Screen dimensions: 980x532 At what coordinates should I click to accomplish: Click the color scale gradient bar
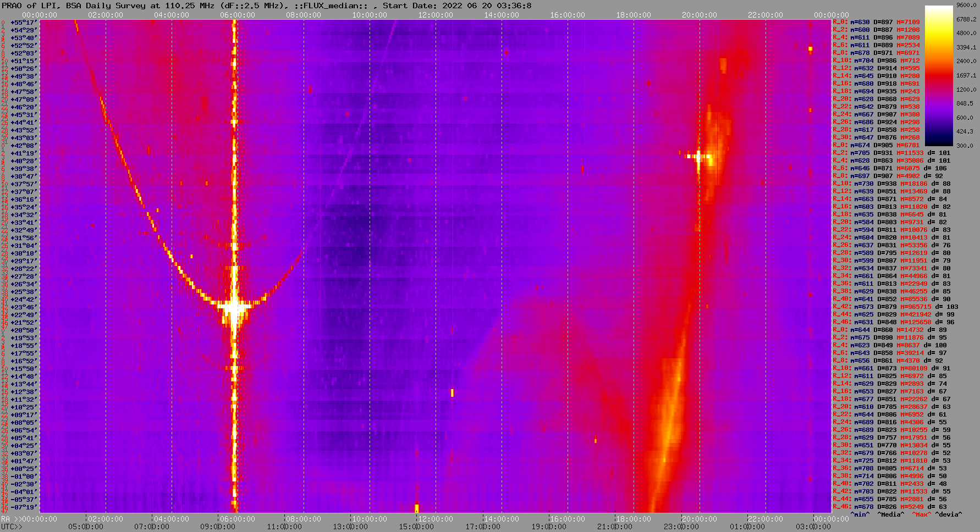tap(939, 75)
